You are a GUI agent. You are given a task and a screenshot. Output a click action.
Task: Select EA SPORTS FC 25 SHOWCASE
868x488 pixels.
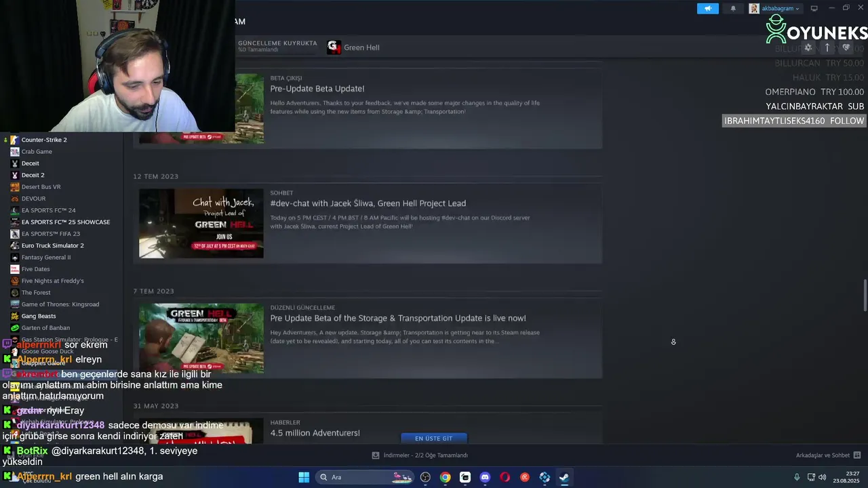click(65, 222)
